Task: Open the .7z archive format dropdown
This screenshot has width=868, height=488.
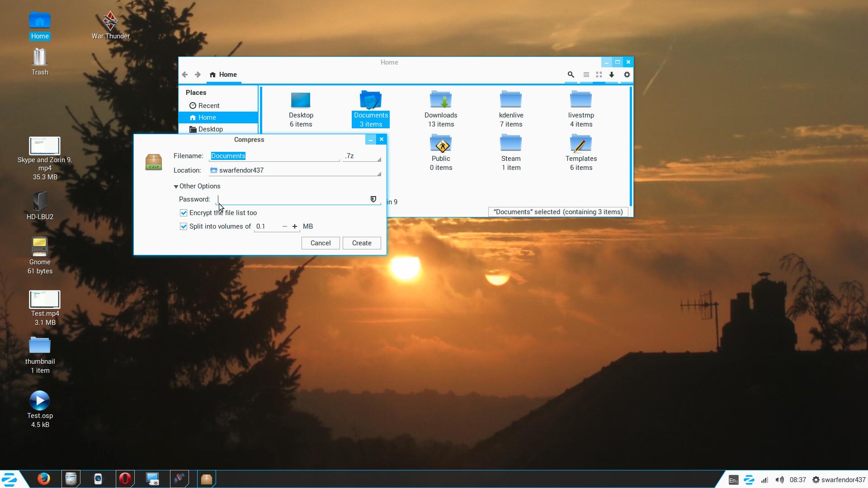Action: 362,156
